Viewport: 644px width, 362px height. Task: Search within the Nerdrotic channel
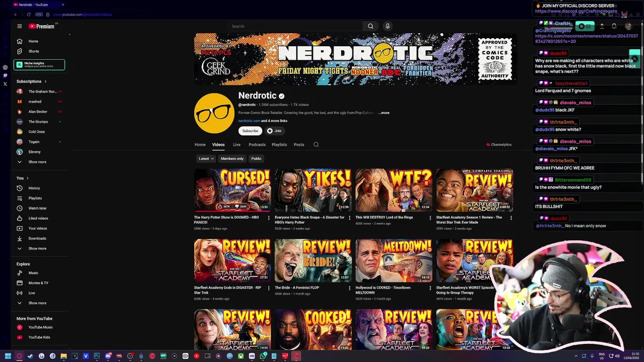(316, 145)
